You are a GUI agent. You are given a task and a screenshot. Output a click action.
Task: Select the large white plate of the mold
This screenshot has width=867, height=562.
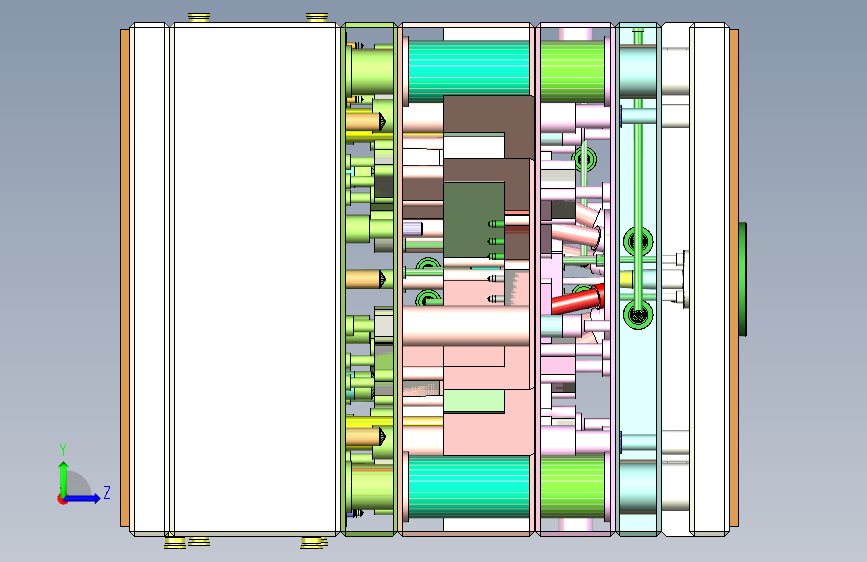255,279
